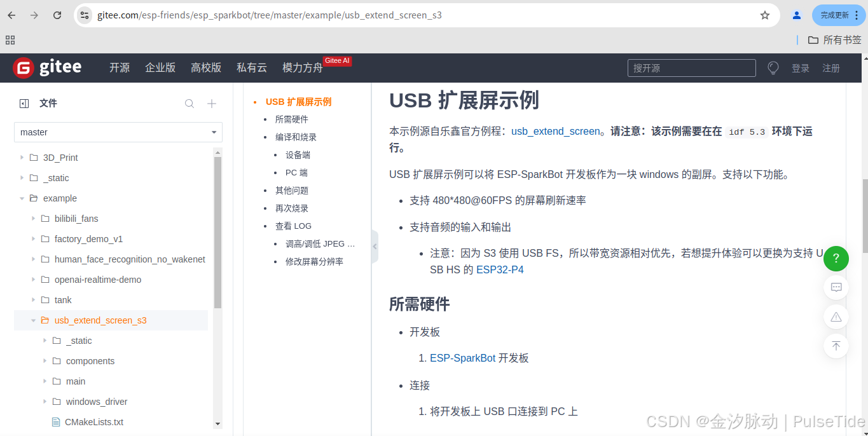Jump to 再次烧录 in the outline
This screenshot has height=436, width=868.
[x=292, y=208]
